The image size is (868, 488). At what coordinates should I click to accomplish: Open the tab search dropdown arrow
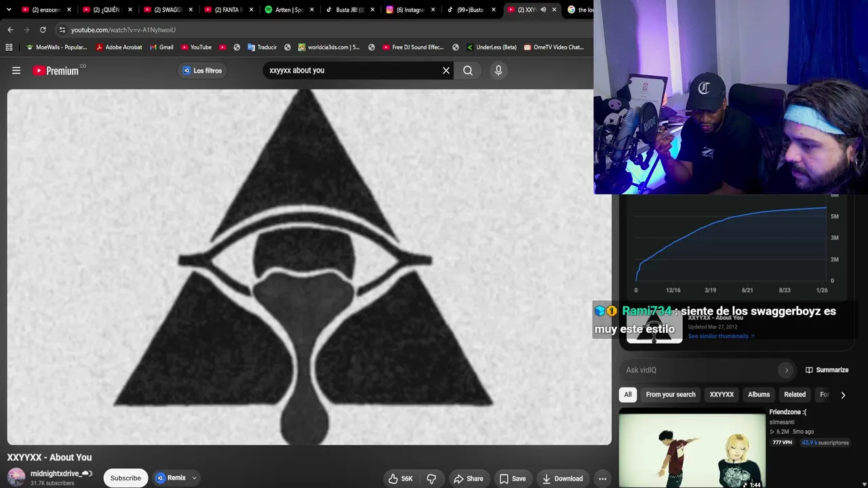tap(9, 9)
